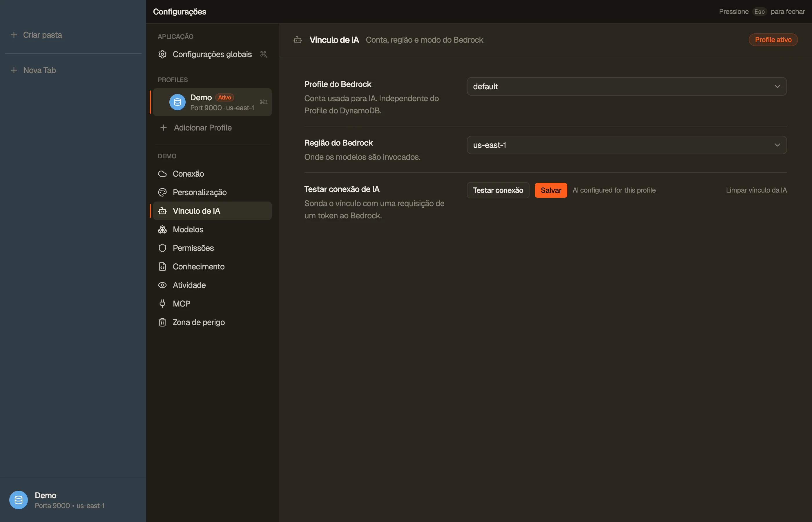
Task: Click the Demo database avatar at bottom left
Action: click(x=18, y=500)
